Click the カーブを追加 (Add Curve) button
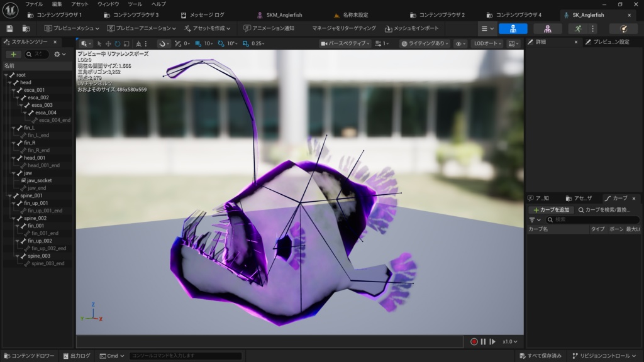The width and height of the screenshot is (644, 362). point(551,210)
